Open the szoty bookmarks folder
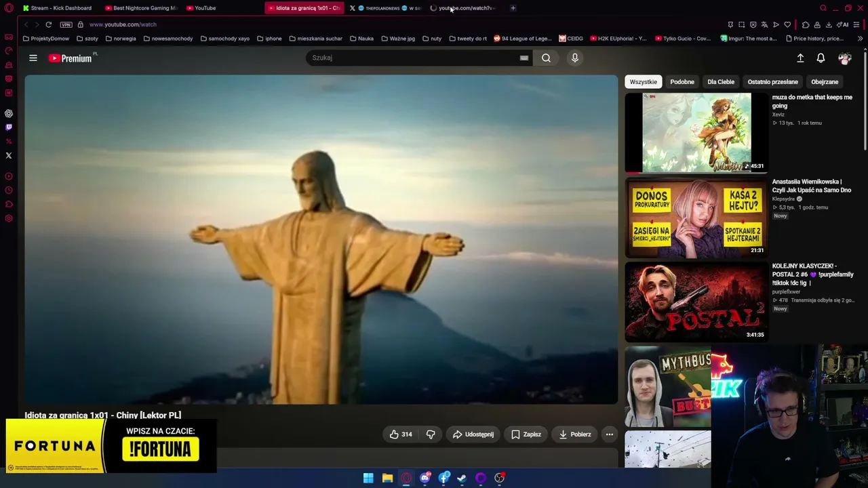868x488 pixels. (x=87, y=39)
